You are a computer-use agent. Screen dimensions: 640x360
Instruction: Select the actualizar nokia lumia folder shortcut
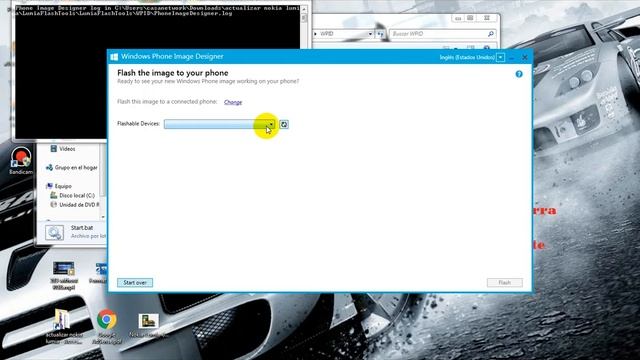pos(63,327)
